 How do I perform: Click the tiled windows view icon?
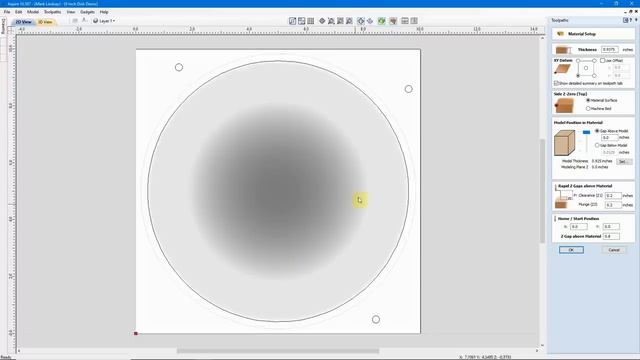point(302,21)
